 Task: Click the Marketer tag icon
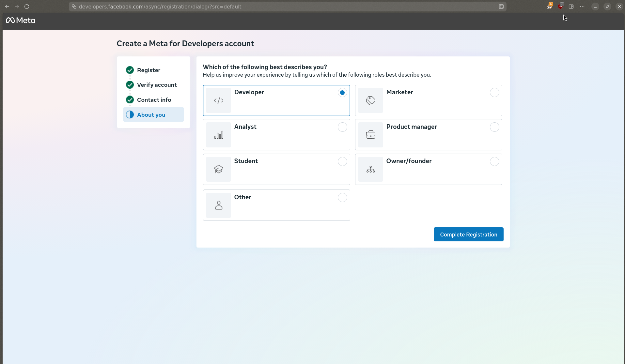click(371, 100)
